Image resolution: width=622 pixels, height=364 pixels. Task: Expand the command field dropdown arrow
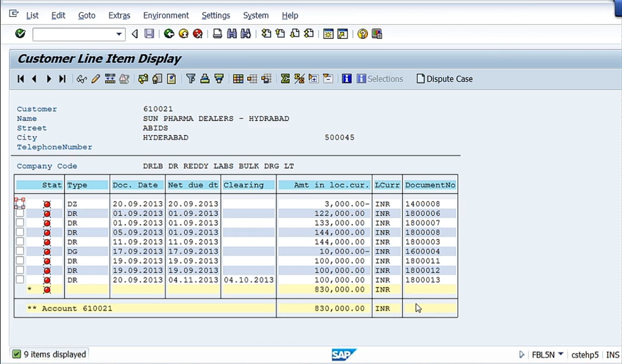[x=119, y=34]
